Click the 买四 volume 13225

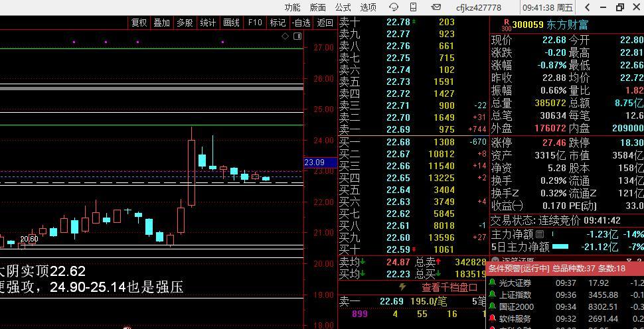(441, 178)
